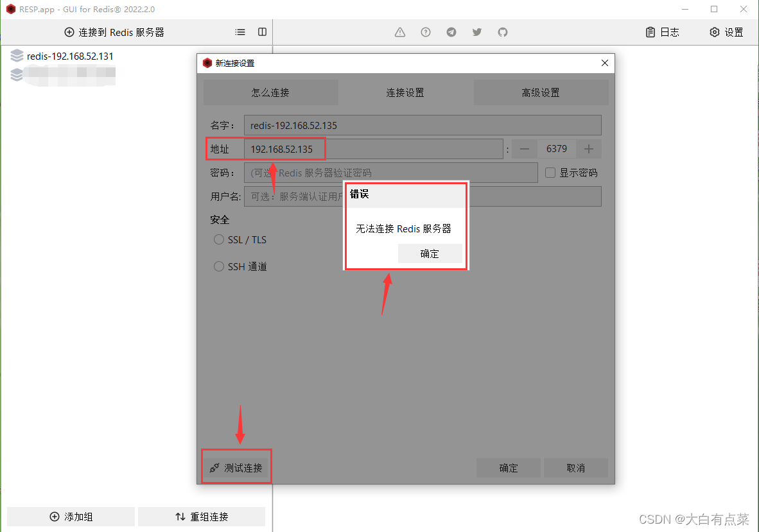This screenshot has height=532, width=759.
Task: Check 显示密码 to reveal the password
Action: (x=550, y=172)
